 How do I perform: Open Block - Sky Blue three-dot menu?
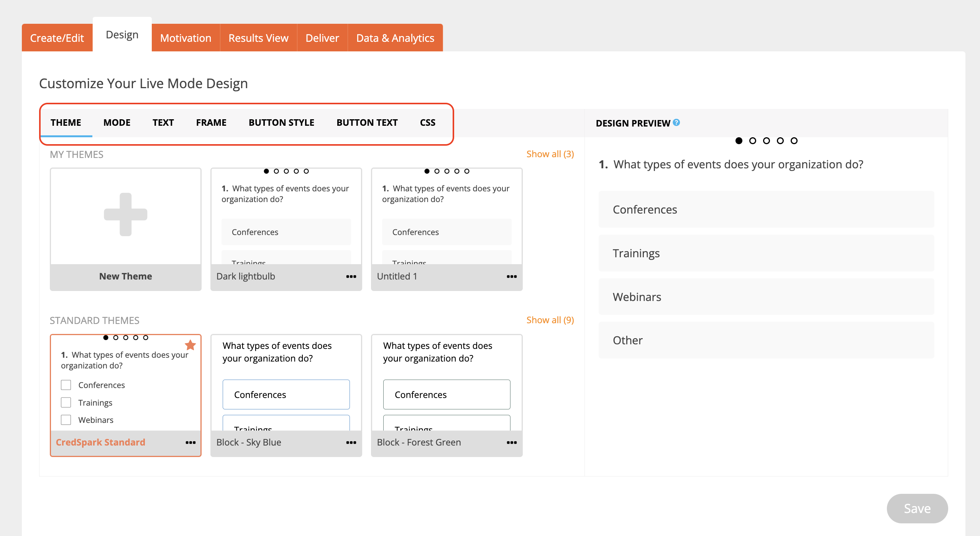[x=351, y=442]
